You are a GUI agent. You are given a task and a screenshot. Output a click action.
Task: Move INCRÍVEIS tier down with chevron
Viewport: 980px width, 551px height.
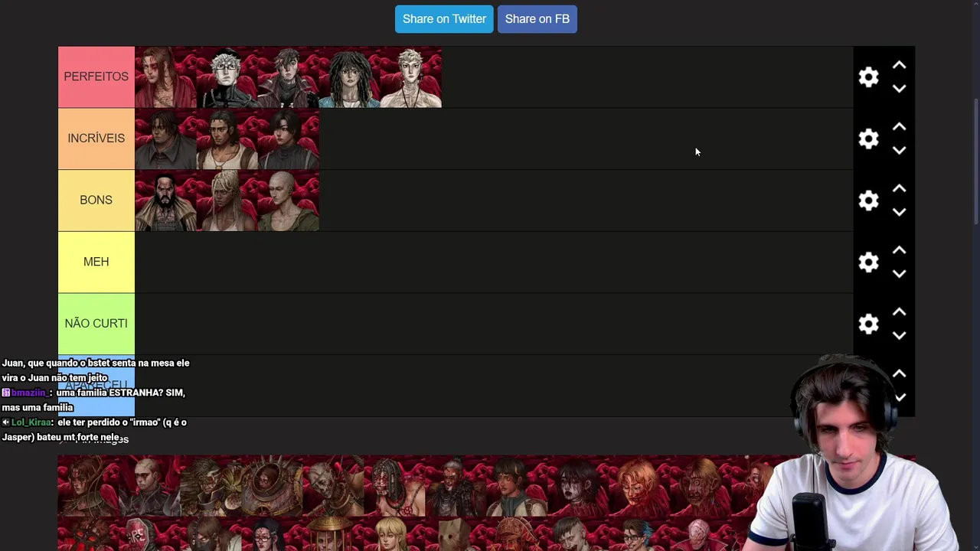pyautogui.click(x=899, y=151)
